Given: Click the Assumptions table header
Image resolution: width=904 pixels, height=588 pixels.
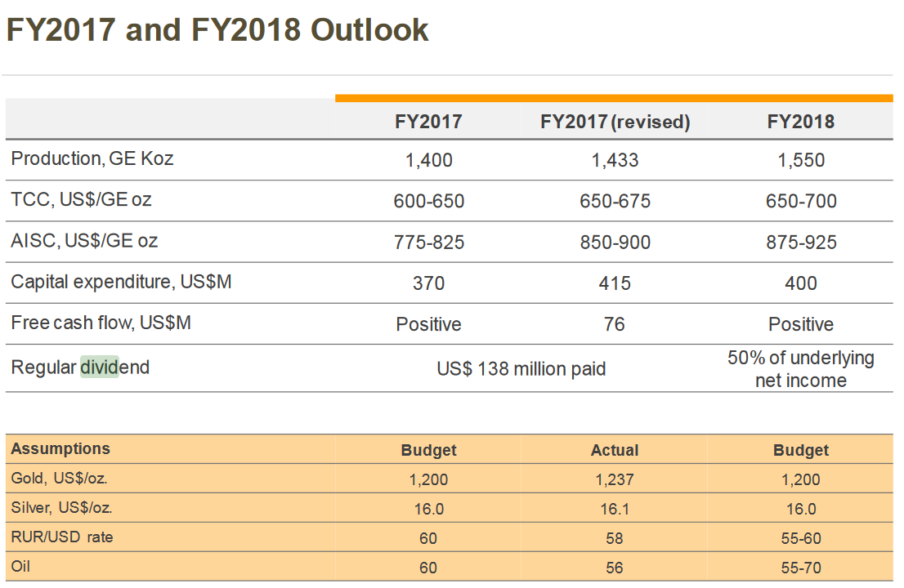Looking at the screenshot, I should (60, 448).
